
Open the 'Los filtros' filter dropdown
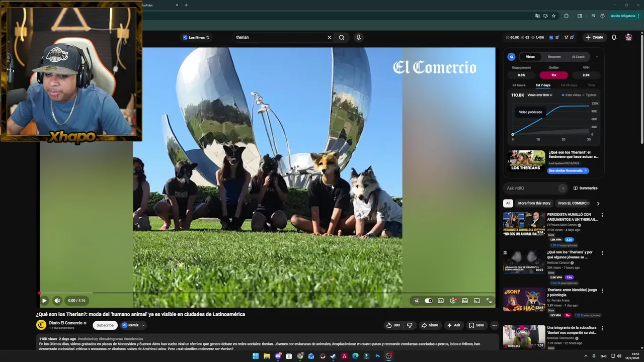196,37
